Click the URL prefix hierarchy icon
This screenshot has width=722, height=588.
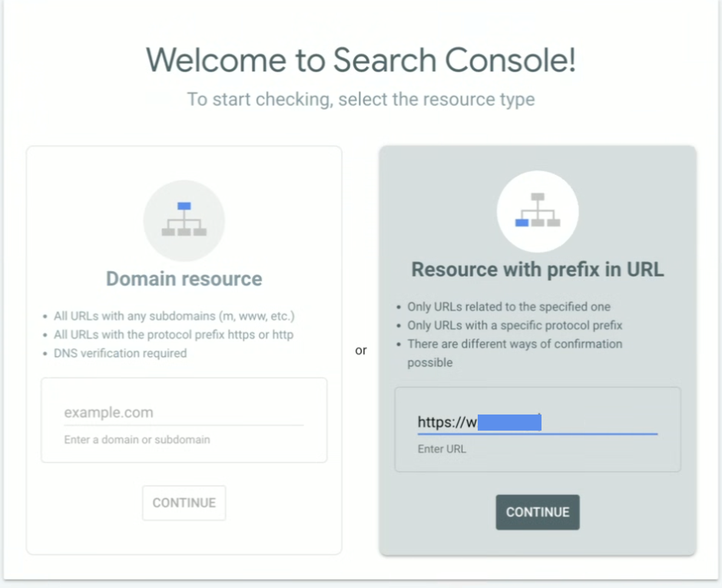537,211
